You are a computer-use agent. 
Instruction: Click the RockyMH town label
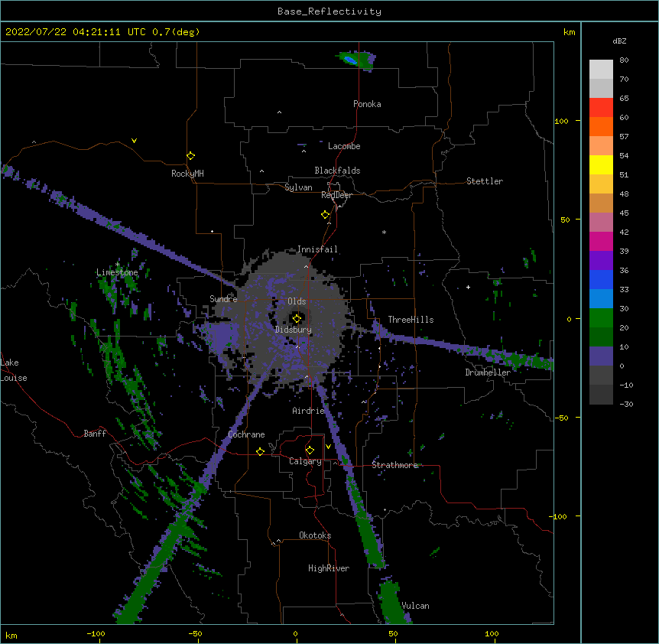point(187,174)
